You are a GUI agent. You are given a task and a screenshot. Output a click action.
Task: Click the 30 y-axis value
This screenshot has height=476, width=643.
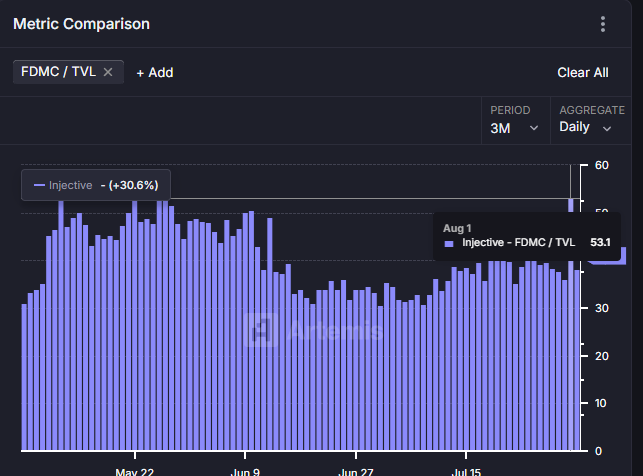pos(602,308)
